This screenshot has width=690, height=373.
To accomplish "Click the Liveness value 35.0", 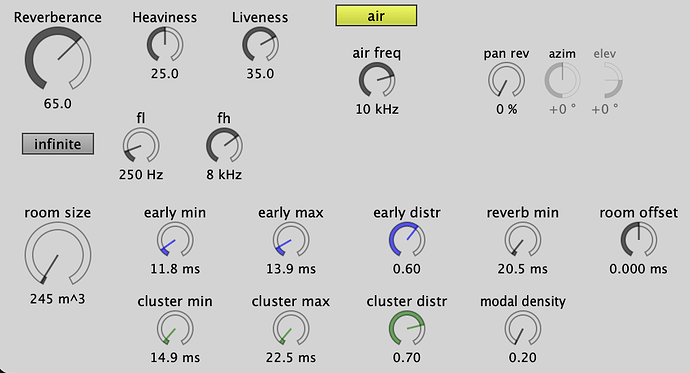I will (260, 73).
